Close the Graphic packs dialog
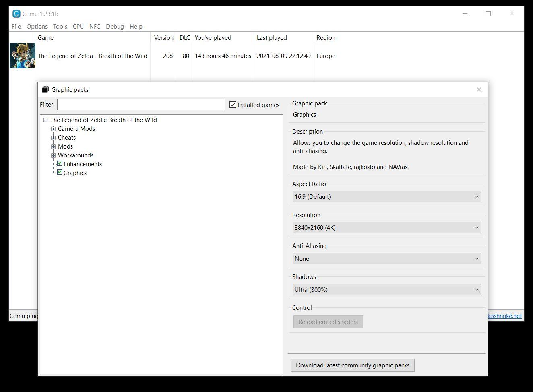This screenshot has width=533, height=392. [x=479, y=89]
